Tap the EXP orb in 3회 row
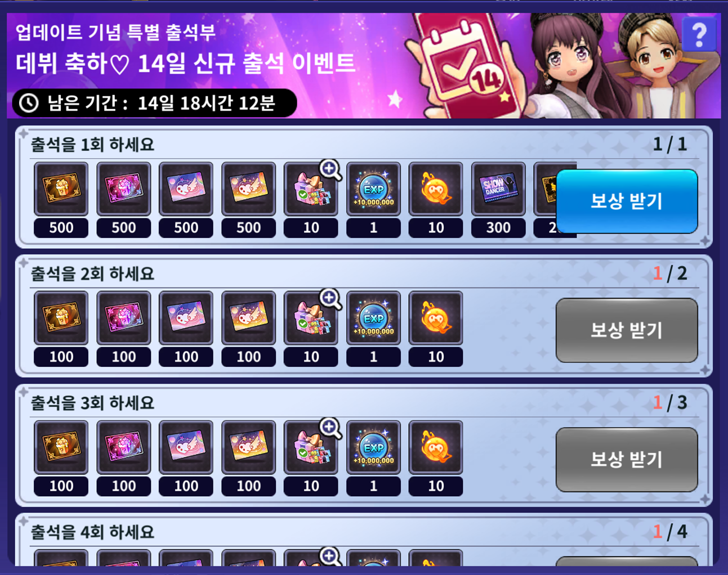 [373, 447]
